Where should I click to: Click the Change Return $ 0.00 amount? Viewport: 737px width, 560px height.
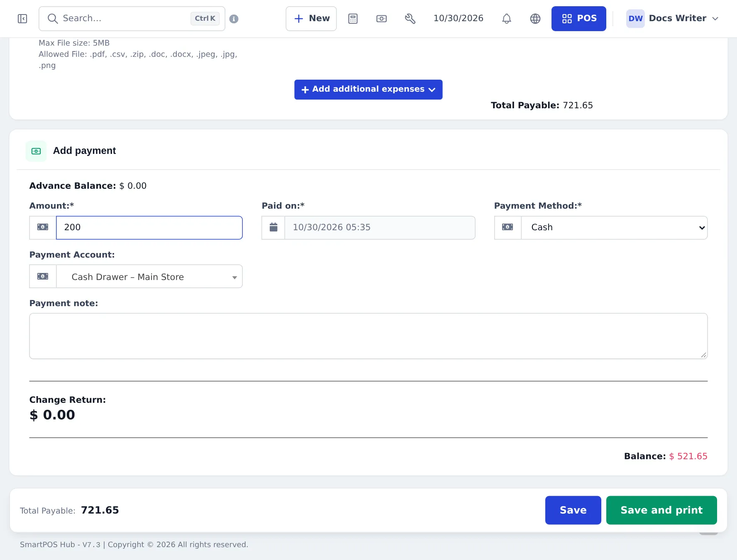point(52,415)
